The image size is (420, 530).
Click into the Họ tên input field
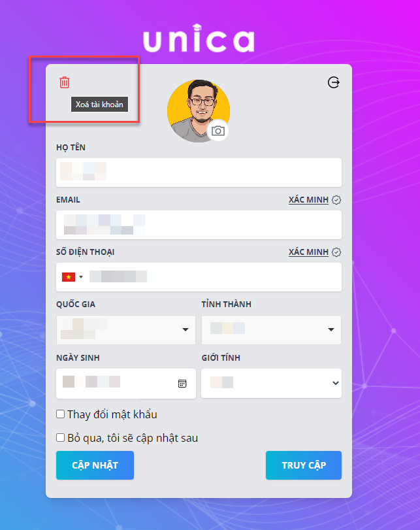tap(199, 173)
